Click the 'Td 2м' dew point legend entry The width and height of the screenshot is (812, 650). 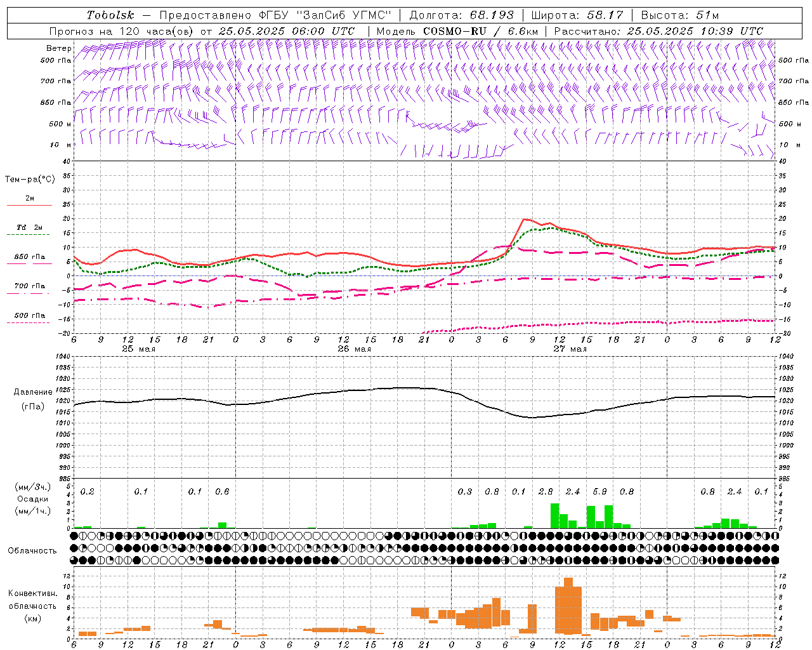pos(29,227)
